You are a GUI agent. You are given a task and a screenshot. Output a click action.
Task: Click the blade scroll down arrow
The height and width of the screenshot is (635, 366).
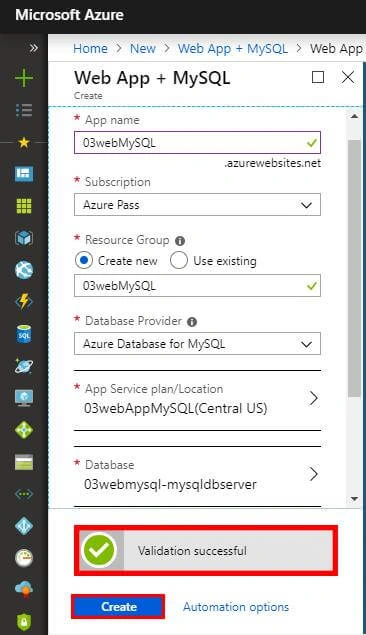pos(354,499)
